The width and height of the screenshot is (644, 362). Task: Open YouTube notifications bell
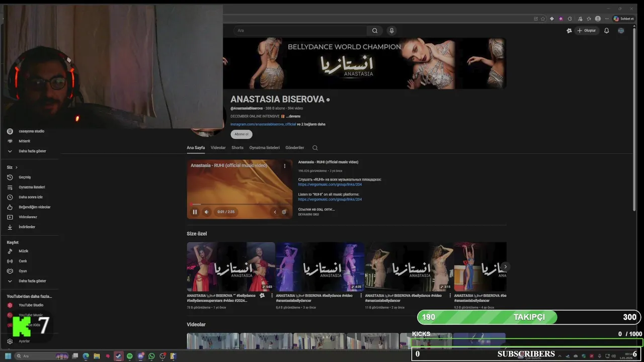click(x=606, y=31)
